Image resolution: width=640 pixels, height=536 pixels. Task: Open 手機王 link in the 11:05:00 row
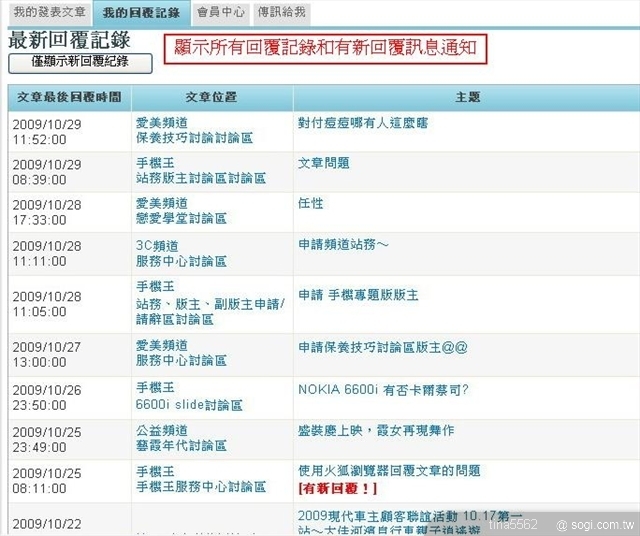coord(155,287)
